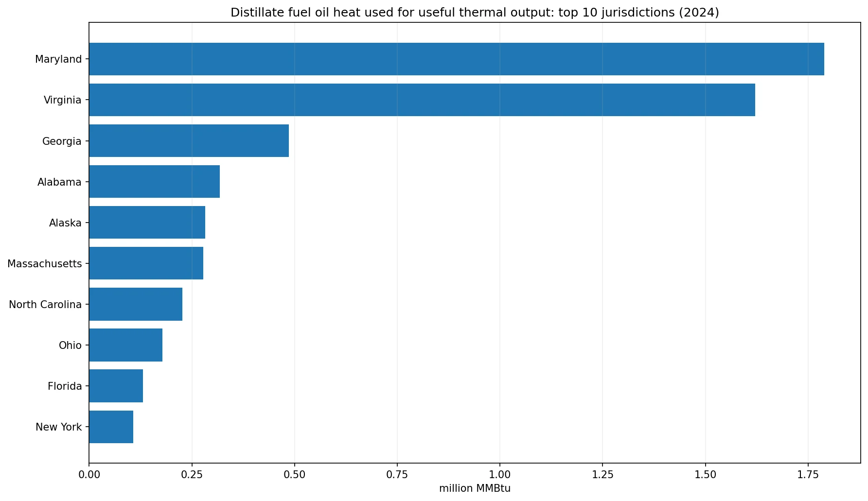Screen dimensions: 868x501
Task: Click the 'Ohio' axis label
Action: coord(70,346)
